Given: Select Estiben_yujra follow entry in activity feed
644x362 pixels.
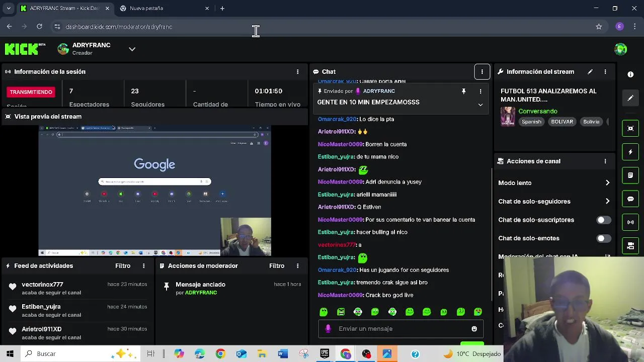Looking at the screenshot, I should (77, 311).
